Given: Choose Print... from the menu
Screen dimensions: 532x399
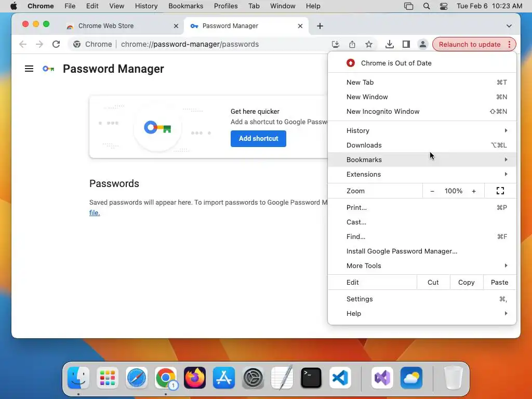Looking at the screenshot, I should [422, 208].
